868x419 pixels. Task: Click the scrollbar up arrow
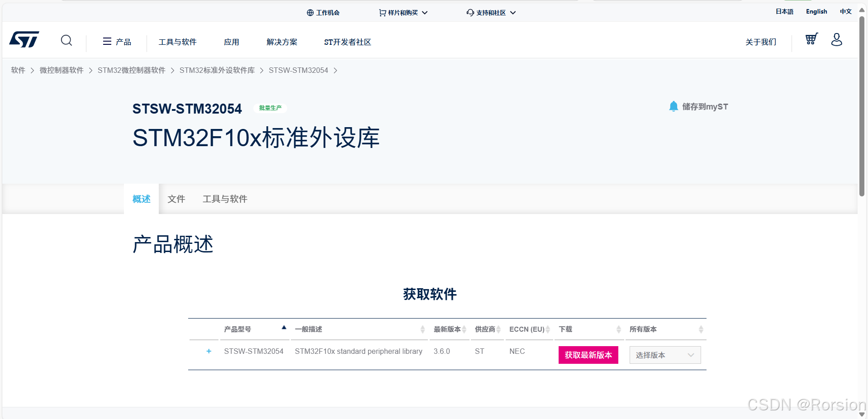[862, 10]
